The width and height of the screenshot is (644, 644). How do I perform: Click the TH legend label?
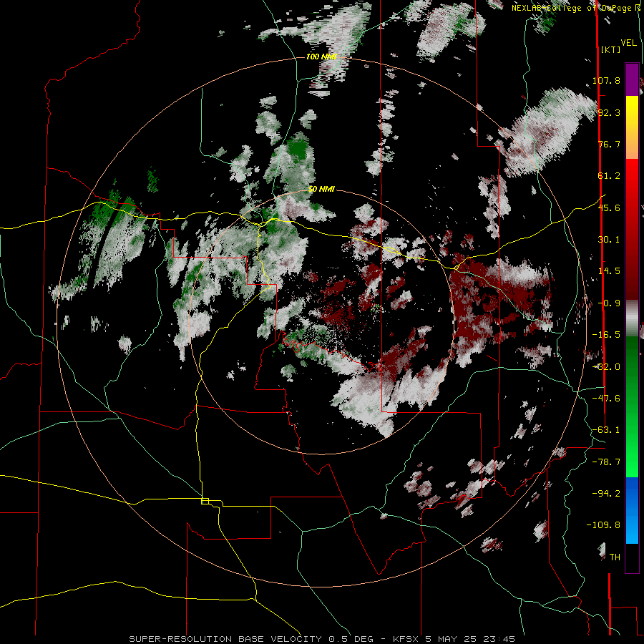pos(615,557)
